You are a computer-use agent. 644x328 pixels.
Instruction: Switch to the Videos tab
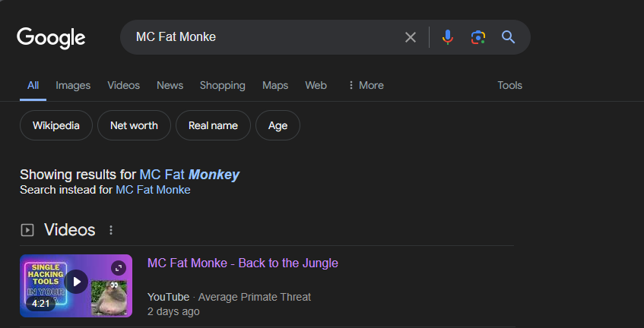tap(124, 85)
